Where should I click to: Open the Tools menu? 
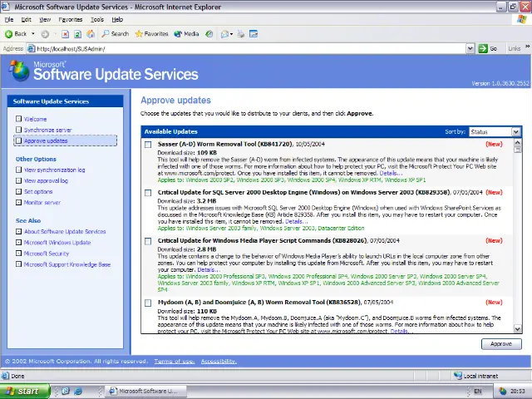tap(97, 20)
